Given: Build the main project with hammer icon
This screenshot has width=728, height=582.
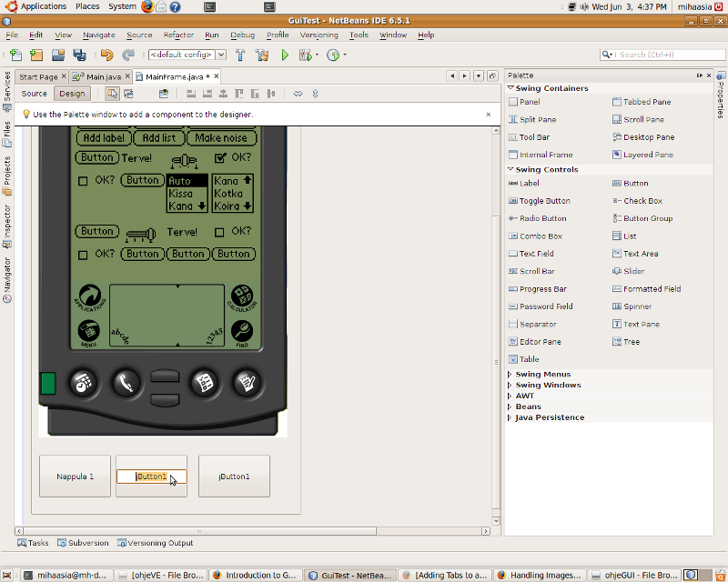Looking at the screenshot, I should coord(240,55).
